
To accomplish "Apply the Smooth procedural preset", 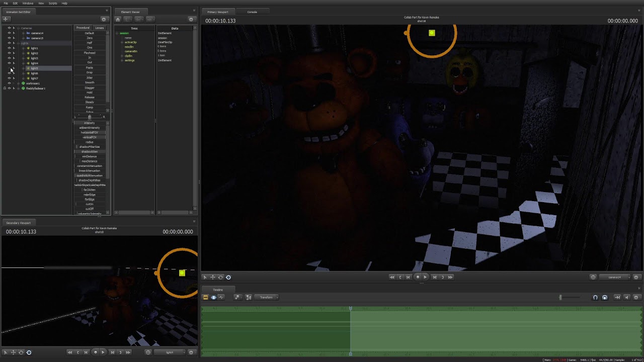I will [x=90, y=82].
